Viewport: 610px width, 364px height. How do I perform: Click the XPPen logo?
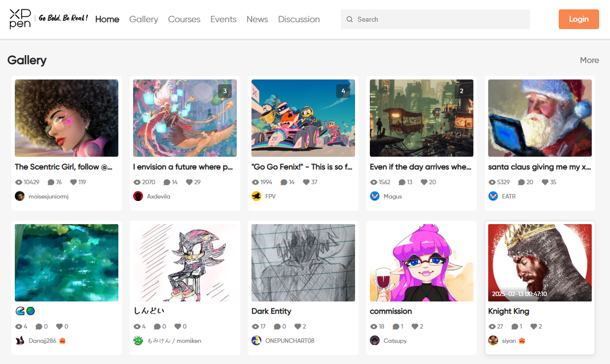click(x=20, y=19)
